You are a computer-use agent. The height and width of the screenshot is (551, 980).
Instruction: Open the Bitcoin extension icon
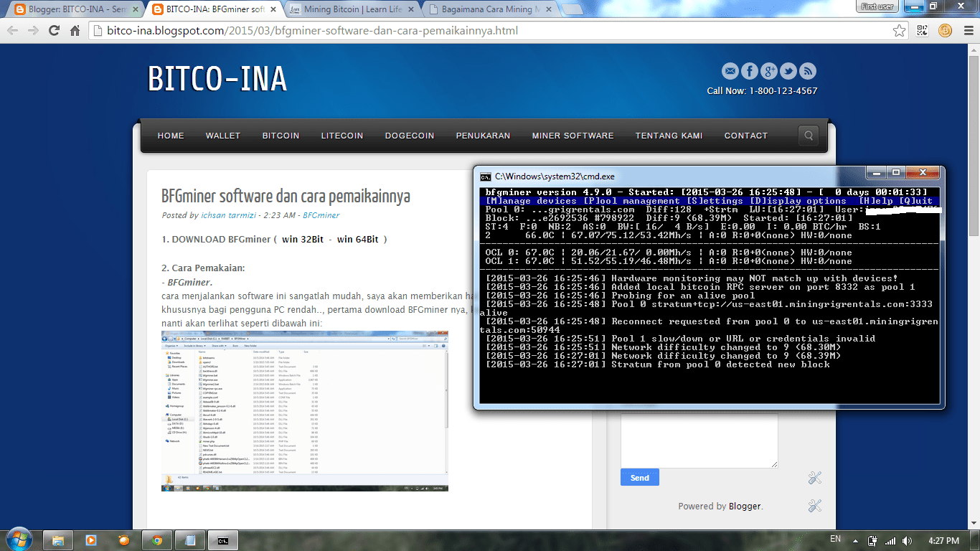coord(944,31)
